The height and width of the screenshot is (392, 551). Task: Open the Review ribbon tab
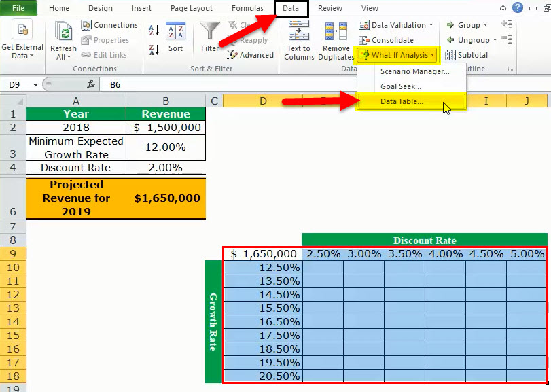331,8
